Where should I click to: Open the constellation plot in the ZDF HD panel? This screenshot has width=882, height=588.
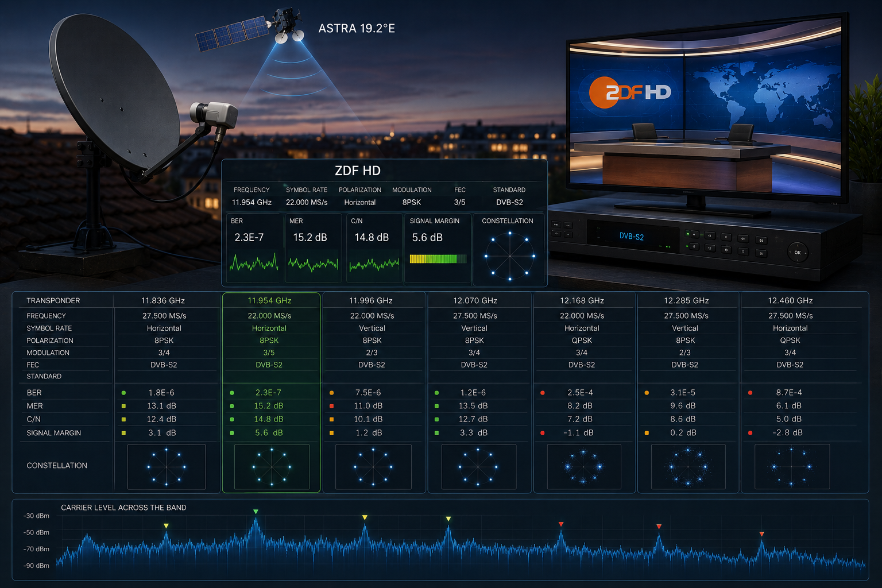(x=509, y=256)
